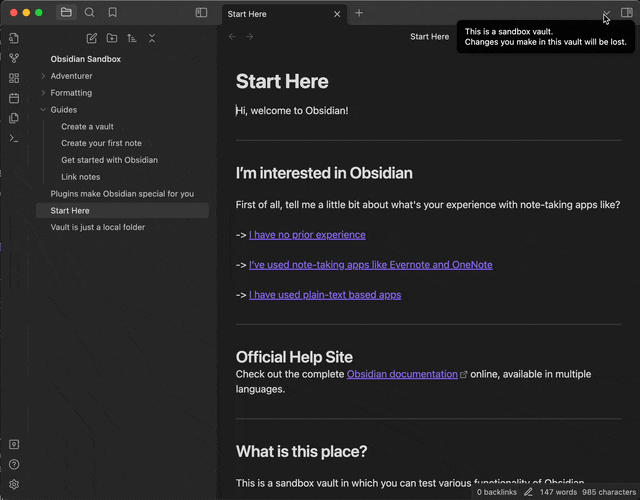Click the 985 characters status entry
The height and width of the screenshot is (500, 640).
tap(609, 492)
